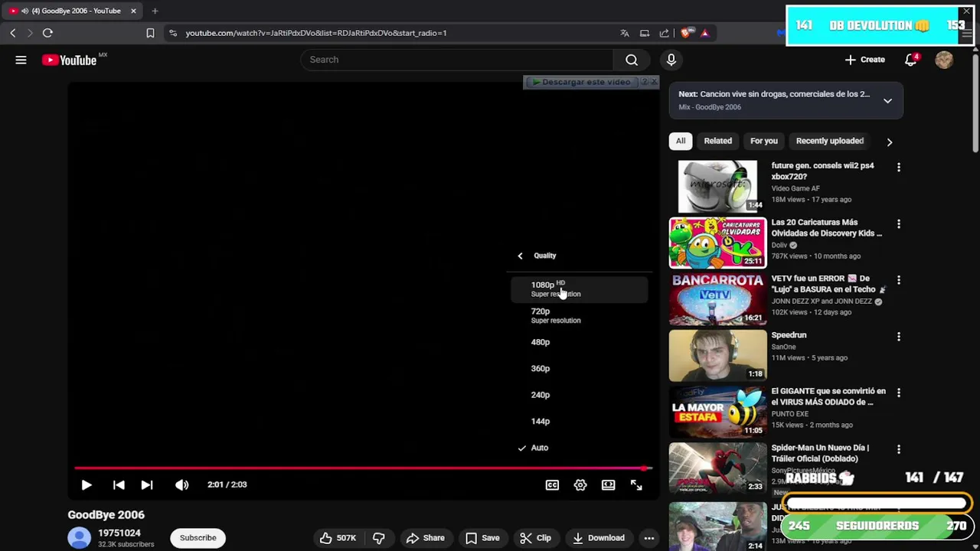Open options for Spider-Man trailer video
This screenshot has width=980, height=551.
(x=899, y=449)
